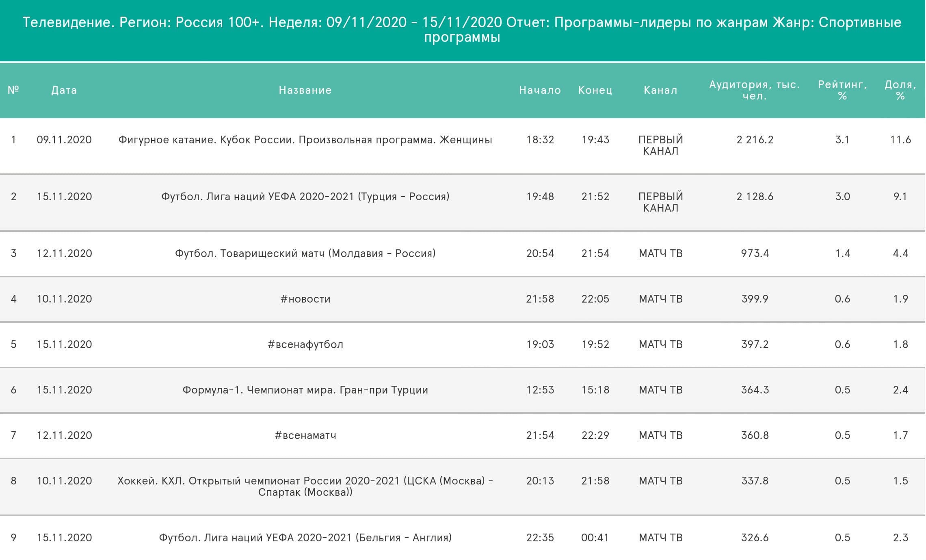Screen dimensions: 926x560
Task: Click audience value 399.9
Action: point(755,299)
